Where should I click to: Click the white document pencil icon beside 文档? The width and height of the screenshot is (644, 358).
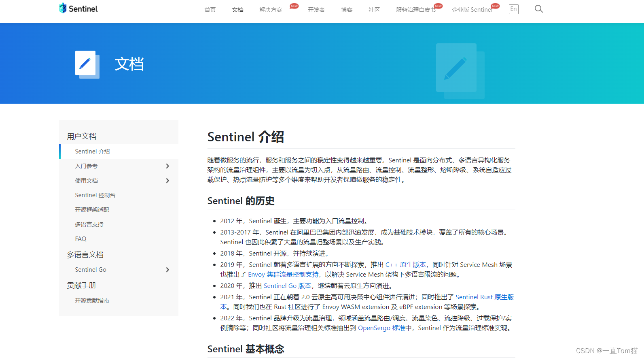(x=87, y=64)
